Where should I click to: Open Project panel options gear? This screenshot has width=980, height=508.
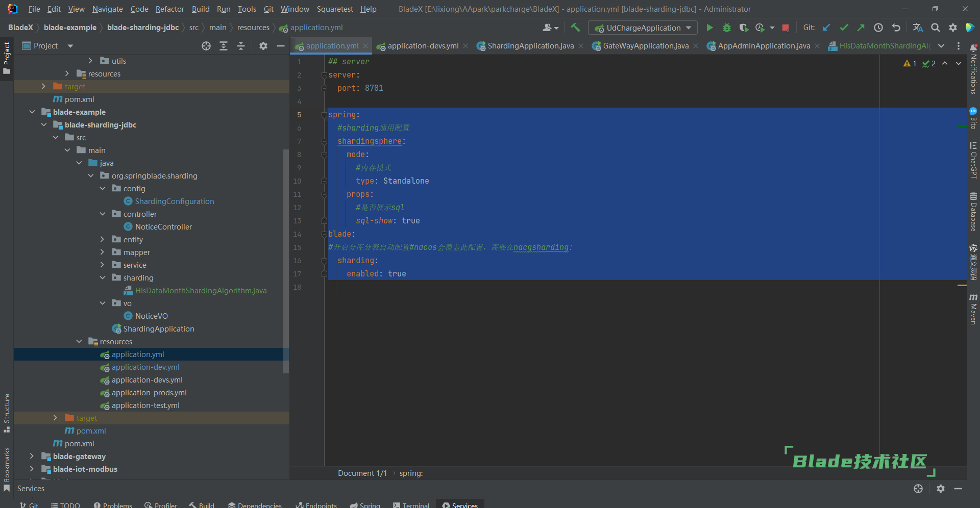pyautogui.click(x=263, y=46)
